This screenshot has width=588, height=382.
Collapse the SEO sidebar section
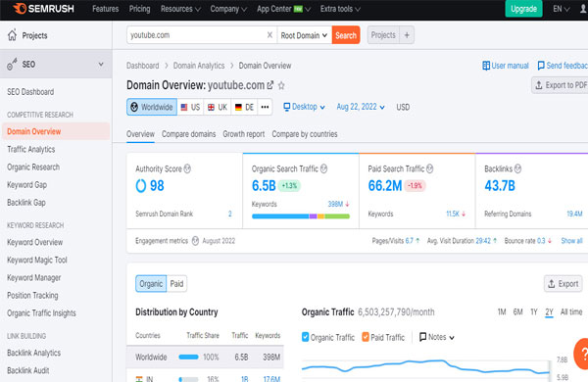(101, 64)
